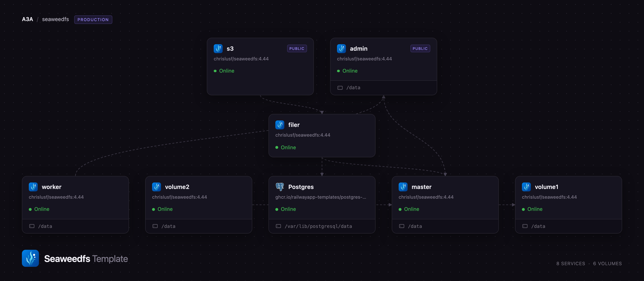Click the green Online status dot on filer

click(277, 148)
